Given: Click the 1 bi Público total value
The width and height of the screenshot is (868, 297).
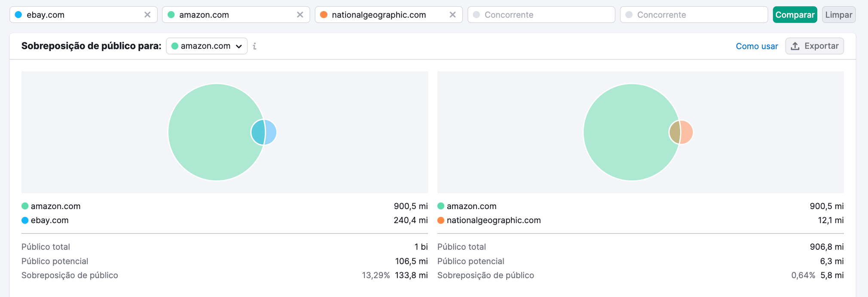Looking at the screenshot, I should [x=421, y=247].
